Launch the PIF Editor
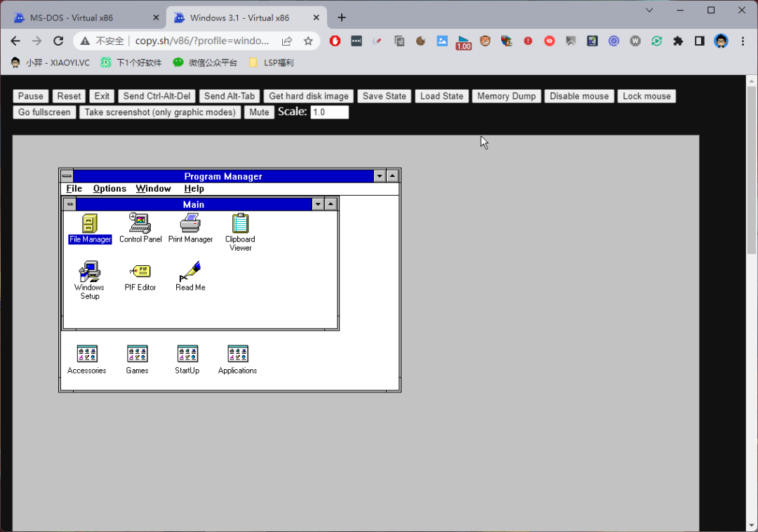The height and width of the screenshot is (532, 758). (x=140, y=272)
